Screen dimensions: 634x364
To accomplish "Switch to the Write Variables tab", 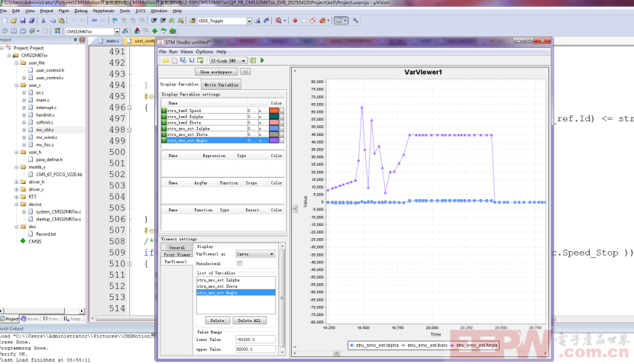I will click(x=222, y=85).
